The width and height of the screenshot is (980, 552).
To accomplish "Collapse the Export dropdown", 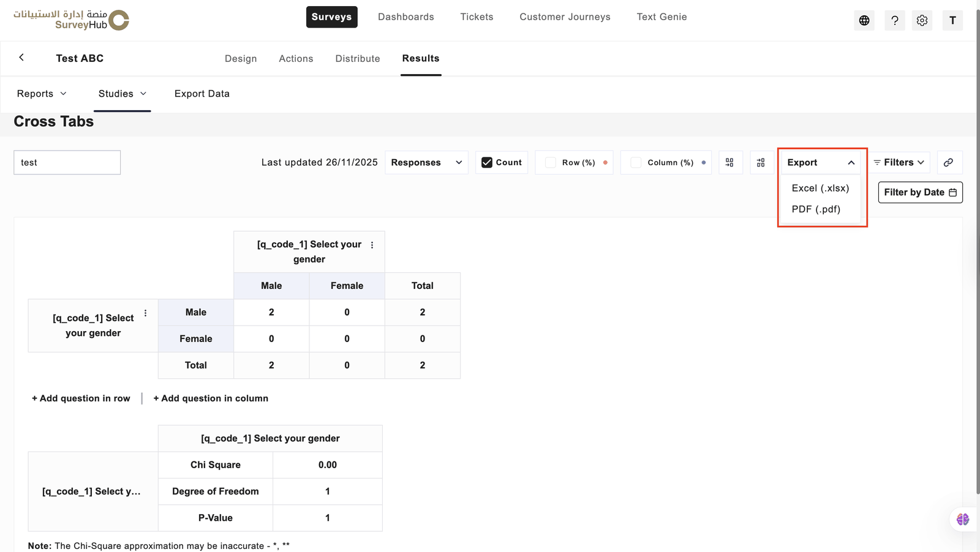I will [821, 162].
